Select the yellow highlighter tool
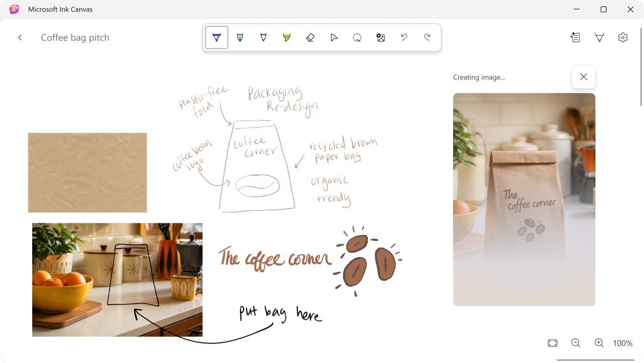The image size is (644, 363). tap(287, 37)
